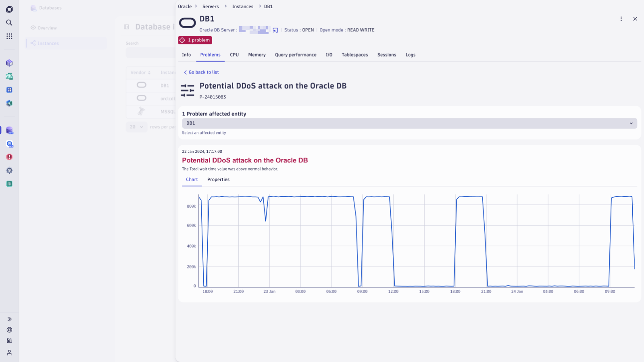Image resolution: width=644 pixels, height=362 pixels.
Task: Click the Instances breadcrumb
Action: coord(243,6)
